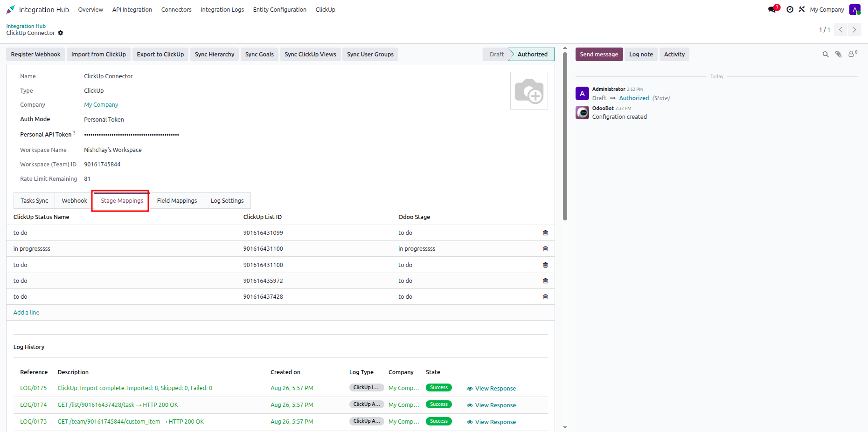
Task: Open attachments paperclip icon in chatter
Action: (x=839, y=55)
